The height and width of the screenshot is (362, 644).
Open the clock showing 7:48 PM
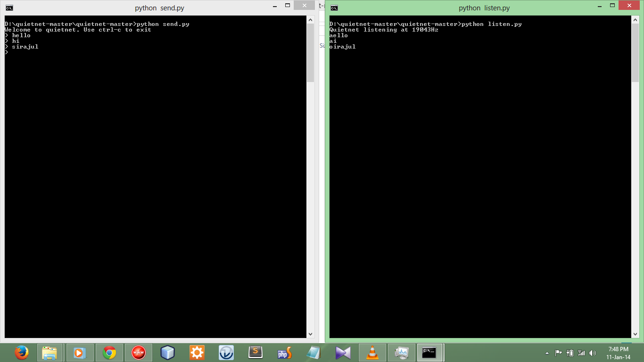tap(619, 353)
